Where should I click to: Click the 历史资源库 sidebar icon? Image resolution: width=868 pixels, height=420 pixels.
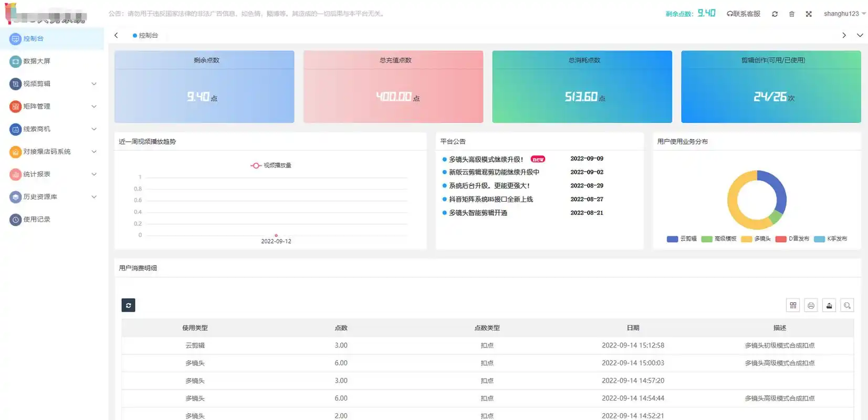15,197
